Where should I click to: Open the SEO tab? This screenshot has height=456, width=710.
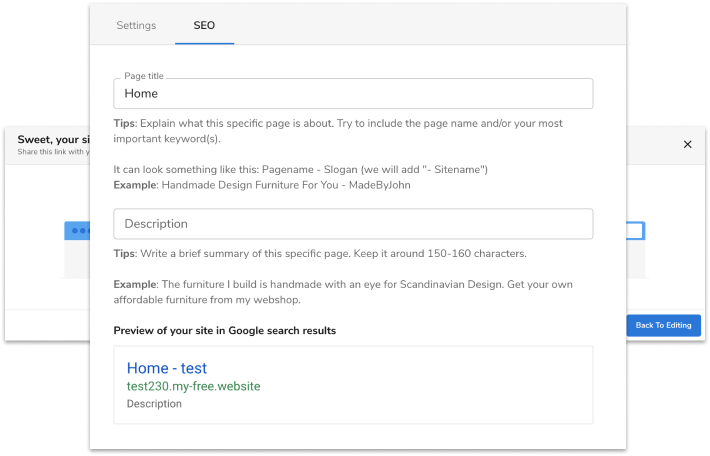(204, 26)
